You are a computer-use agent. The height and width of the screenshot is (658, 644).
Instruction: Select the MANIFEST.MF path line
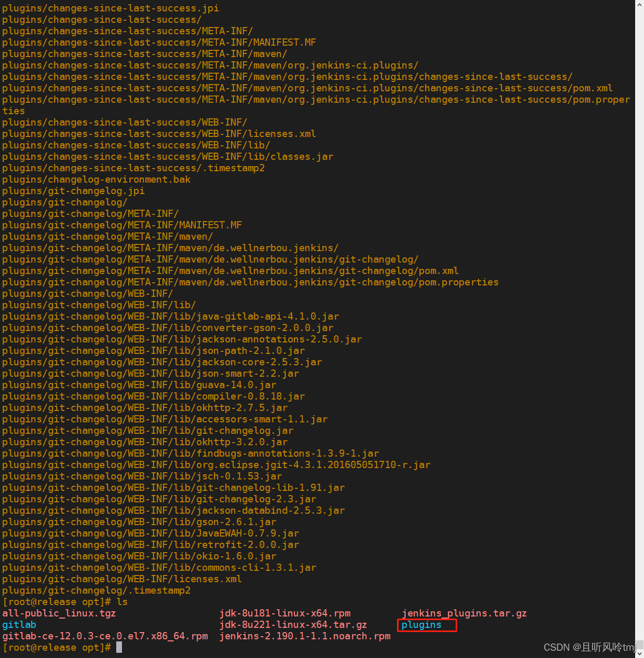[158, 42]
